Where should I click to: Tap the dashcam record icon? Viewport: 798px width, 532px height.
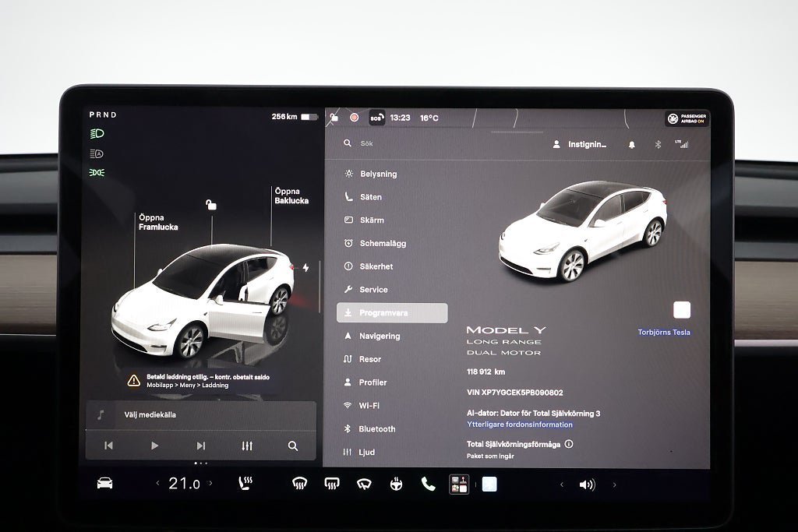(355, 118)
